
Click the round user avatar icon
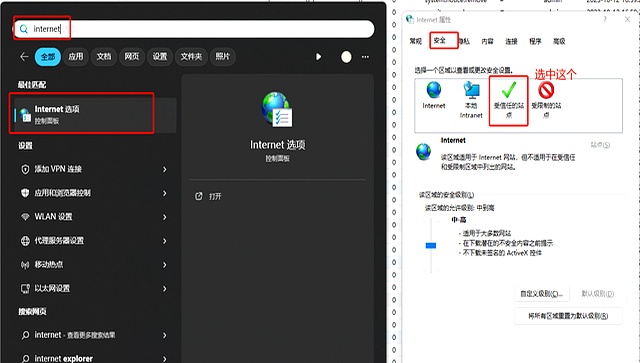pyautogui.click(x=346, y=57)
